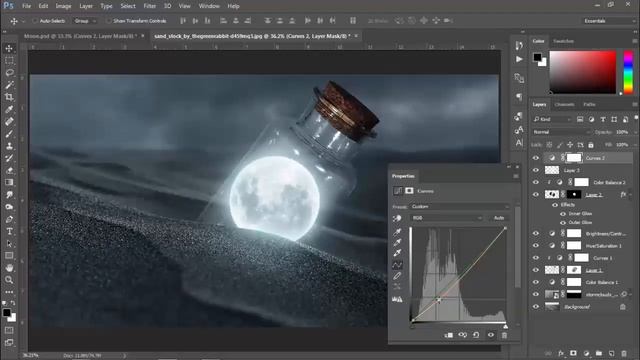Select the Zoom tool
This screenshot has height=360, width=640.
click(9, 280)
